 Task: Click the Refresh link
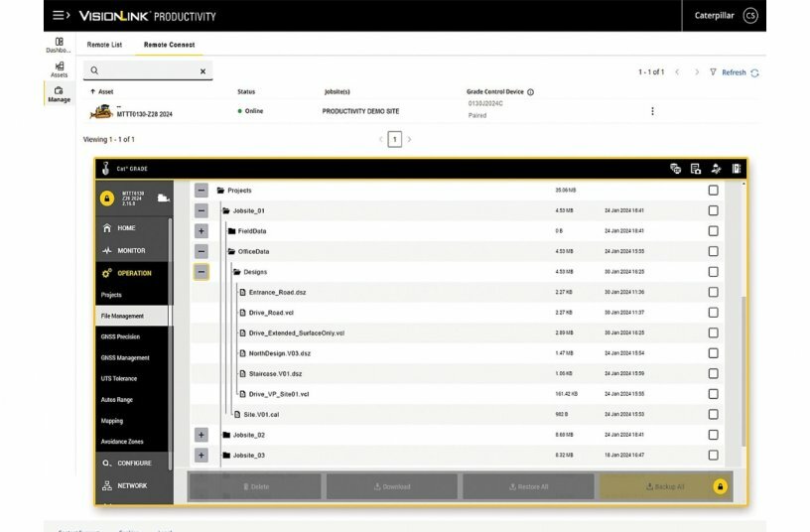click(734, 72)
